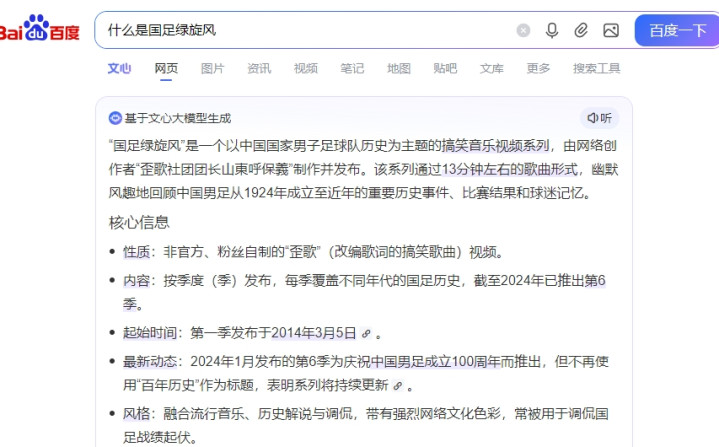Open image search with picture icon
This screenshot has width=719, height=447.
tap(611, 30)
